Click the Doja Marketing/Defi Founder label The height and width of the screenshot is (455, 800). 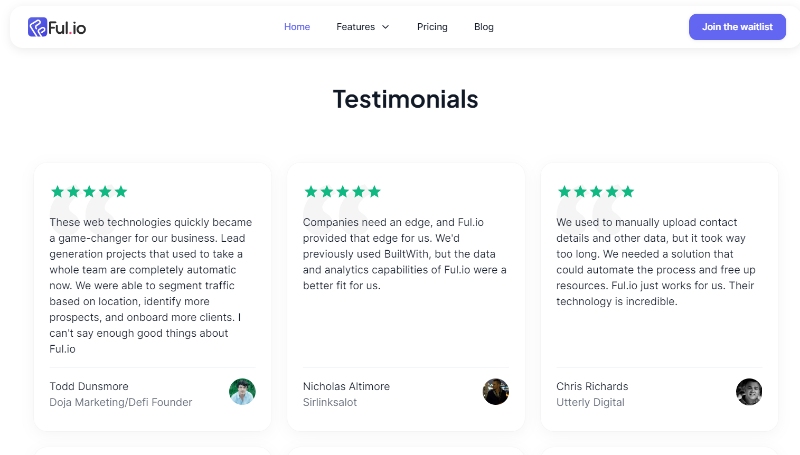point(121,402)
